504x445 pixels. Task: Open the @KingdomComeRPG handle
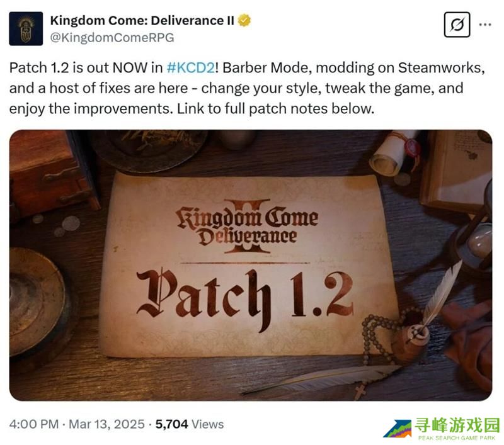tap(112, 38)
